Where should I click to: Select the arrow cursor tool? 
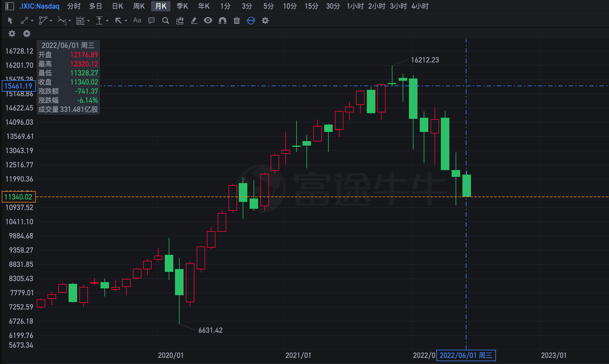[10, 20]
